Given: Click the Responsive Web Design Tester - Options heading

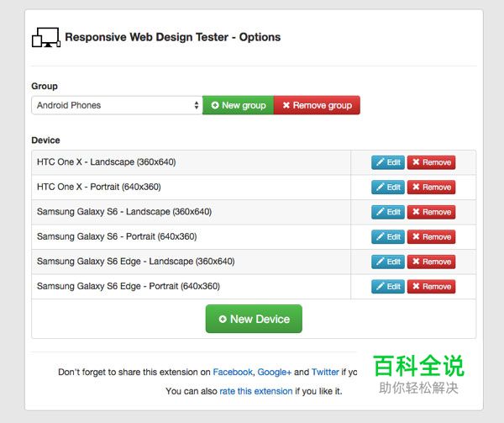Looking at the screenshot, I should [173, 37].
